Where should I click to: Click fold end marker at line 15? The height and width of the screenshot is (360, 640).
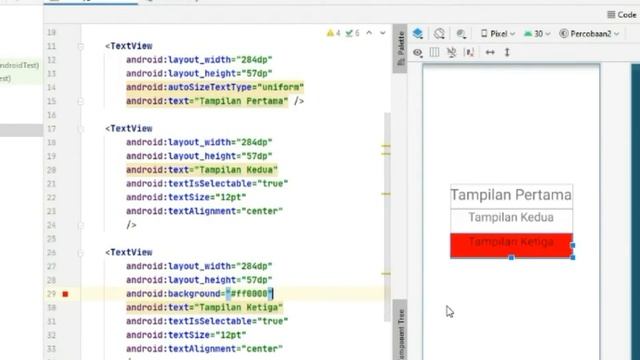click(80, 101)
